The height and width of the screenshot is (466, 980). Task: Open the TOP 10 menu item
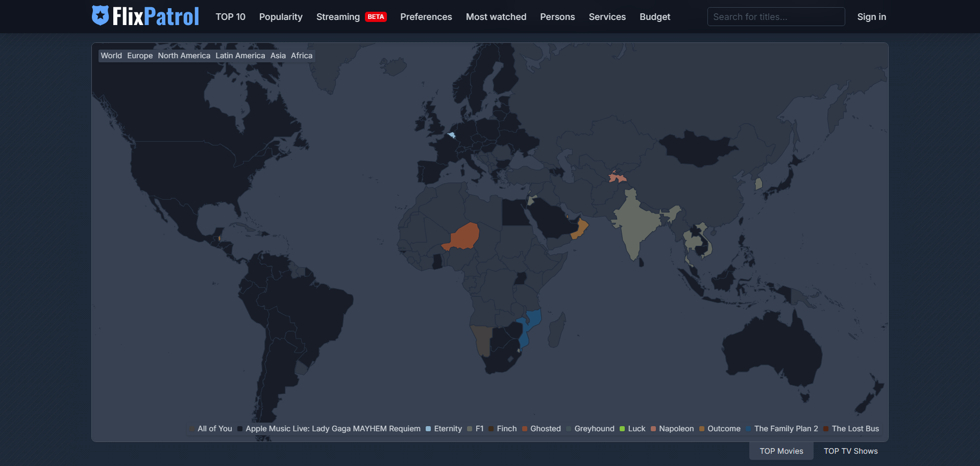230,17
